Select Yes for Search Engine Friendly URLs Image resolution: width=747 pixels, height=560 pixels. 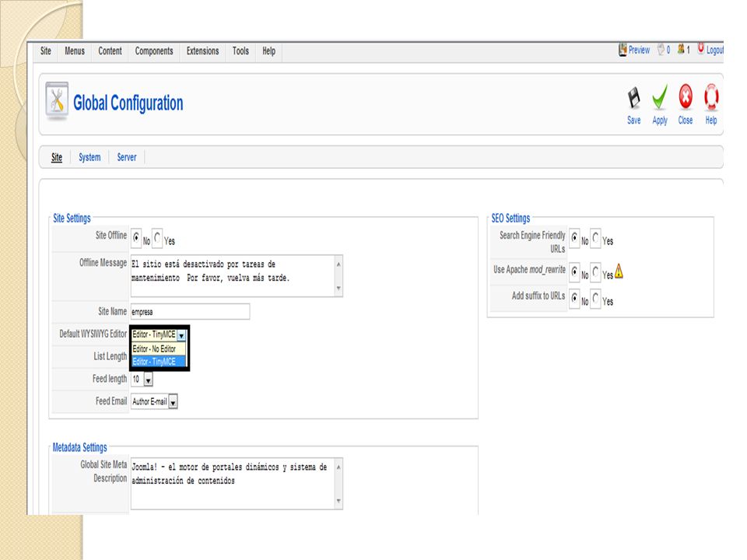pos(595,237)
